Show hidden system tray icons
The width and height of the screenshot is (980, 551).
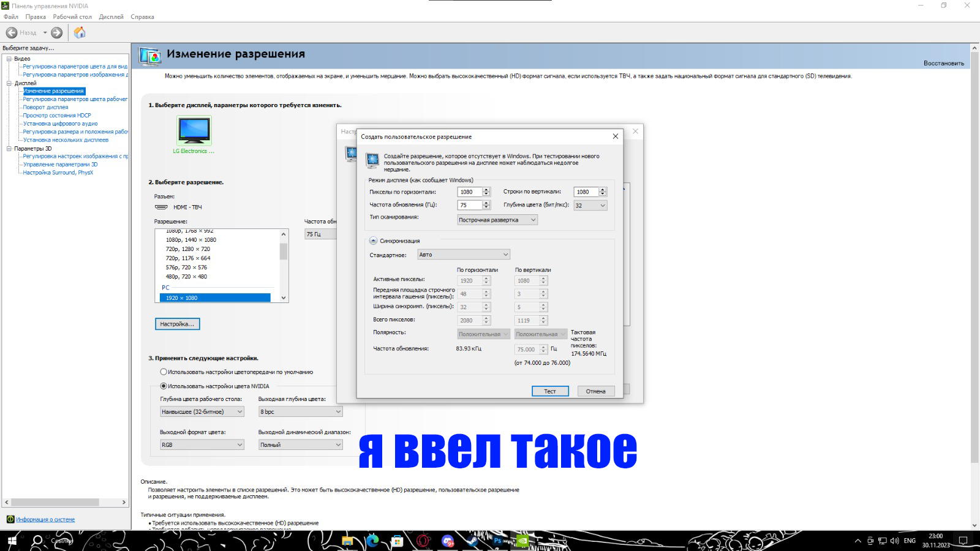[x=858, y=541]
